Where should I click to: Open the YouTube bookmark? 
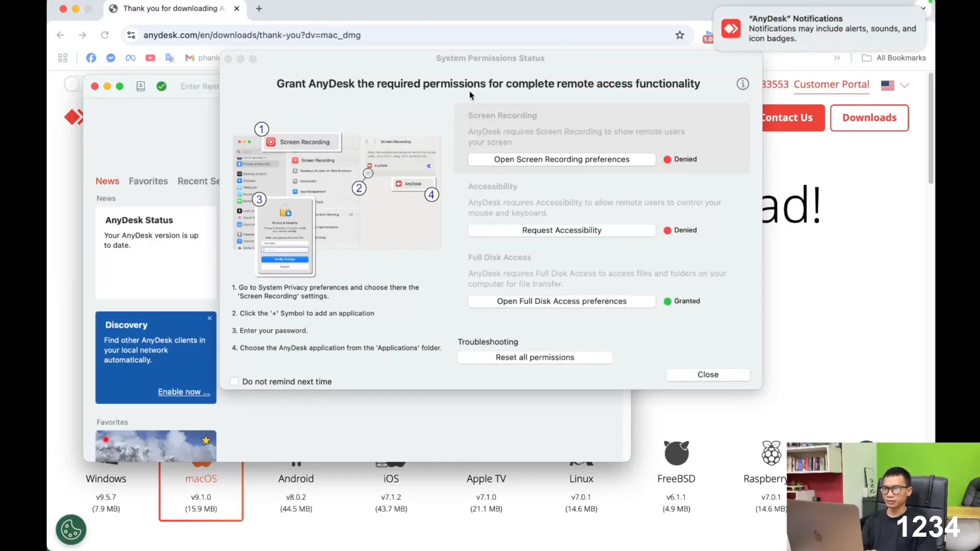click(150, 58)
